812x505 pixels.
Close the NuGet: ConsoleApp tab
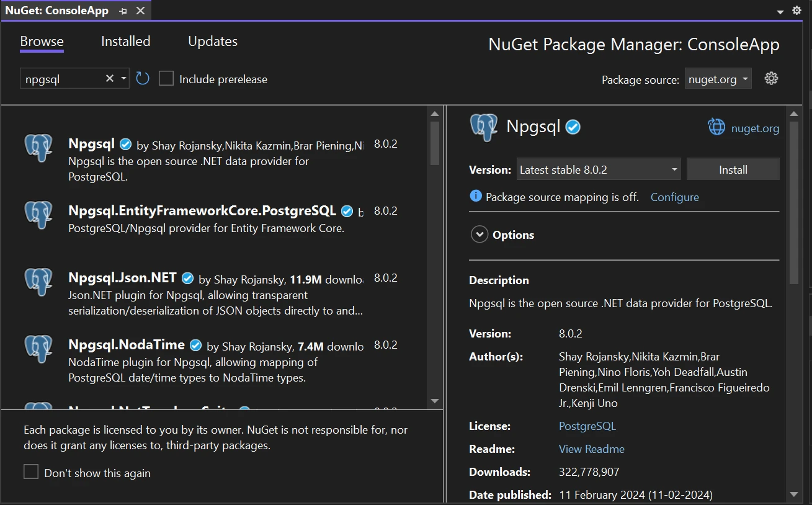tap(141, 11)
